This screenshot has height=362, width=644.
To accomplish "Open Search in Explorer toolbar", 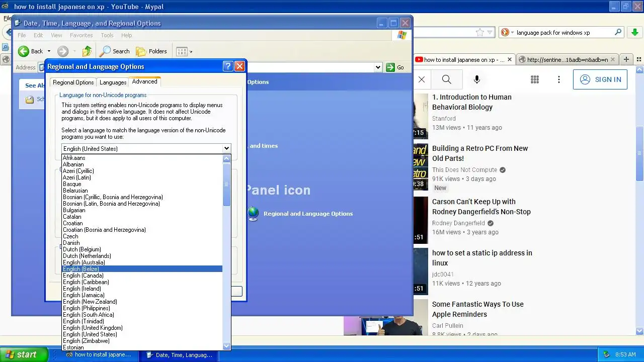I will 115,51.
